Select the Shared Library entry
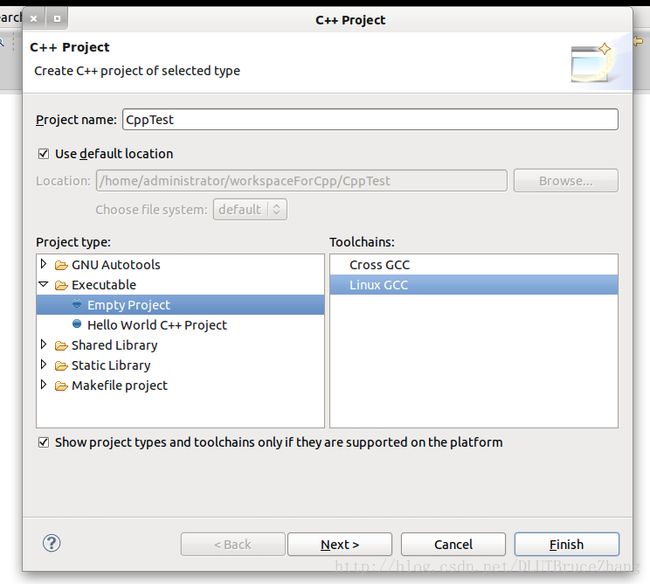The image size is (650, 584). (x=114, y=346)
